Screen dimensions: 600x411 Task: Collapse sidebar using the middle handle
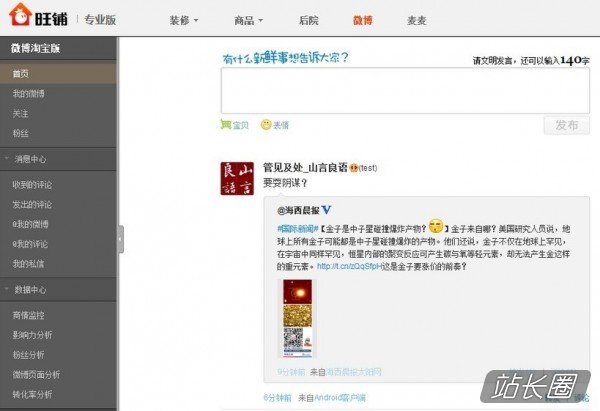pos(120,239)
